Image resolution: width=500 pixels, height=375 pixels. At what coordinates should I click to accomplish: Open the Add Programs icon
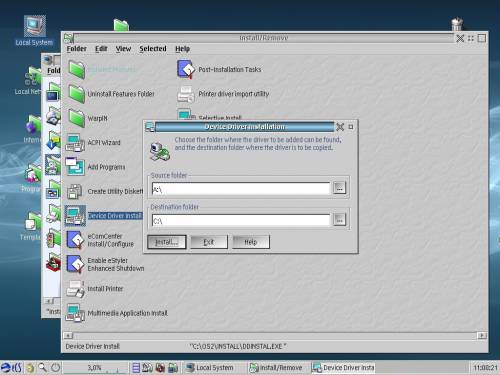75,167
